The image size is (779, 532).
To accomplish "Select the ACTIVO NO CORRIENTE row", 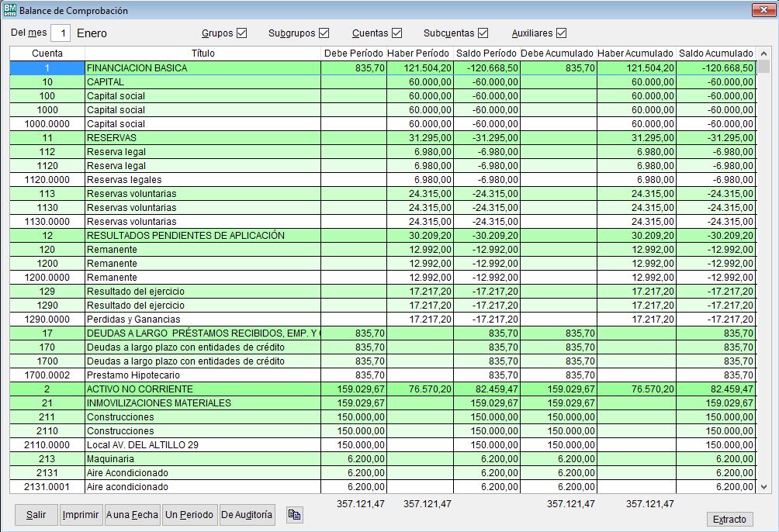I will [202, 389].
